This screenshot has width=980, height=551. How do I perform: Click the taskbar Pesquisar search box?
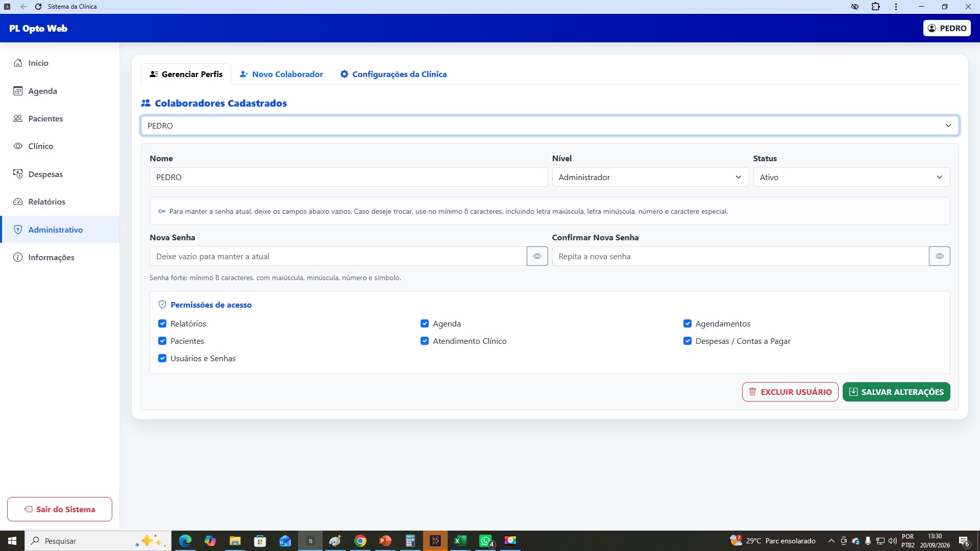tap(98, 541)
